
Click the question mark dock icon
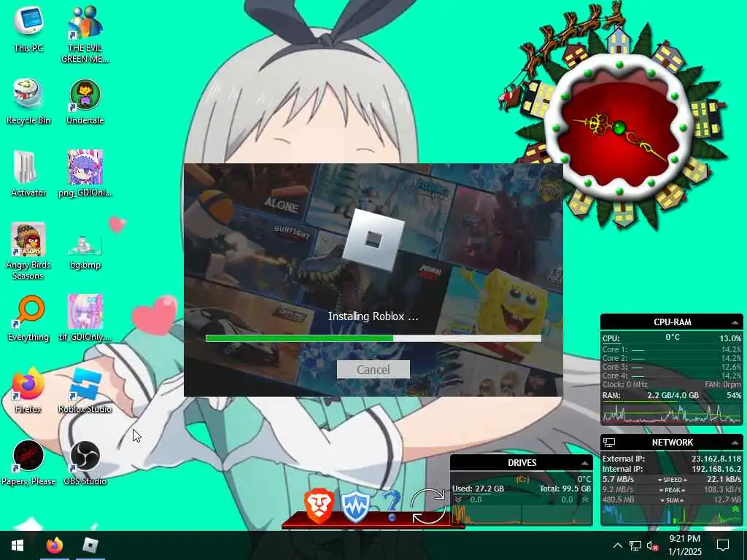pyautogui.click(x=392, y=506)
